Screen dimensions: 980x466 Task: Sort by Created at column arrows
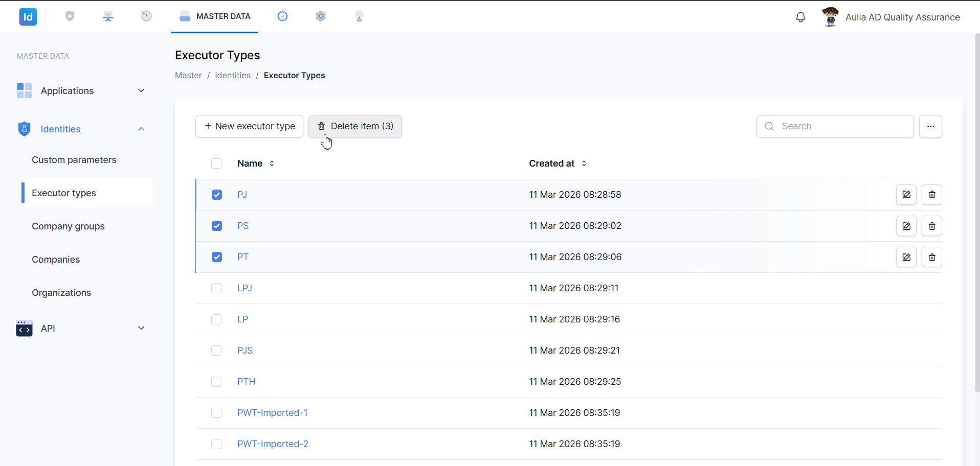[x=584, y=164]
